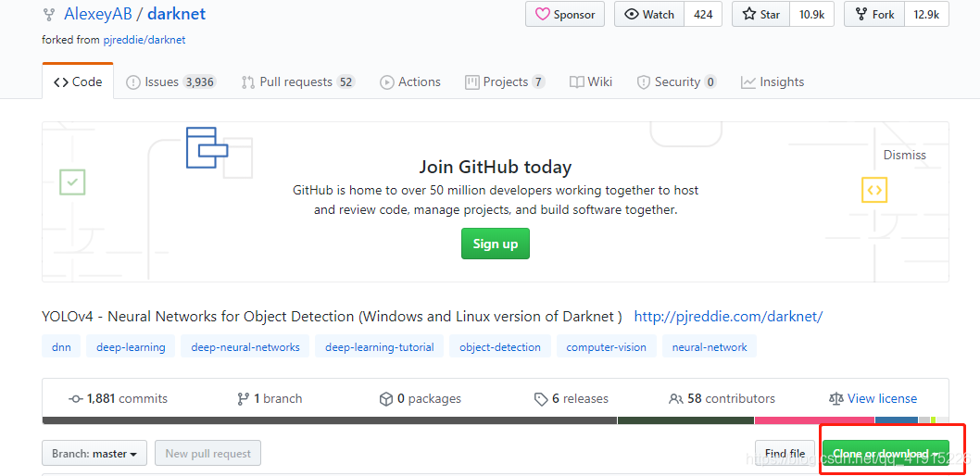This screenshot has width=980, height=476.
Task: Open the Actions tab
Action: pos(410,81)
